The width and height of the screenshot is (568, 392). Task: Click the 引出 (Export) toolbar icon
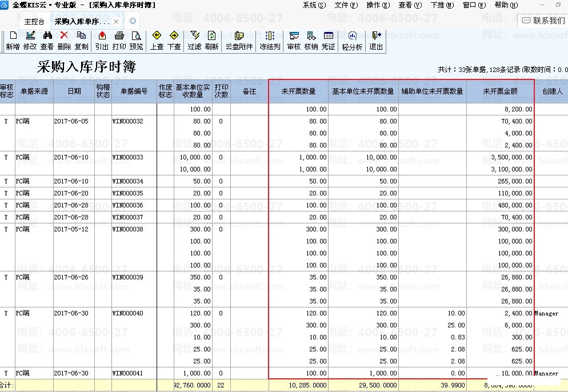point(102,35)
